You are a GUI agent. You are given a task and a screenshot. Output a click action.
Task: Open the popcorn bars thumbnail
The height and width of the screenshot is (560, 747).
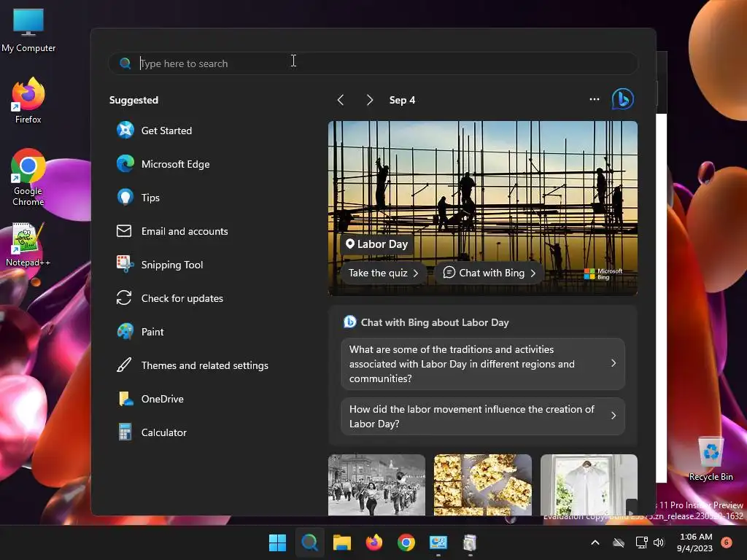483,485
